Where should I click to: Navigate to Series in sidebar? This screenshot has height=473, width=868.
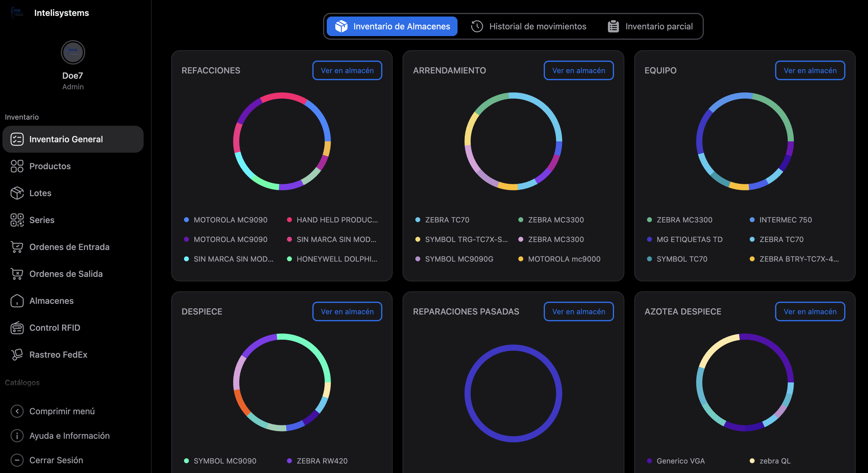(73, 220)
